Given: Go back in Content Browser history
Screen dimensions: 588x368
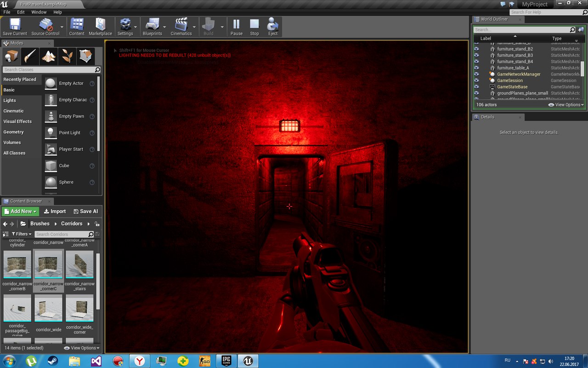Looking at the screenshot, I should [x=5, y=224].
